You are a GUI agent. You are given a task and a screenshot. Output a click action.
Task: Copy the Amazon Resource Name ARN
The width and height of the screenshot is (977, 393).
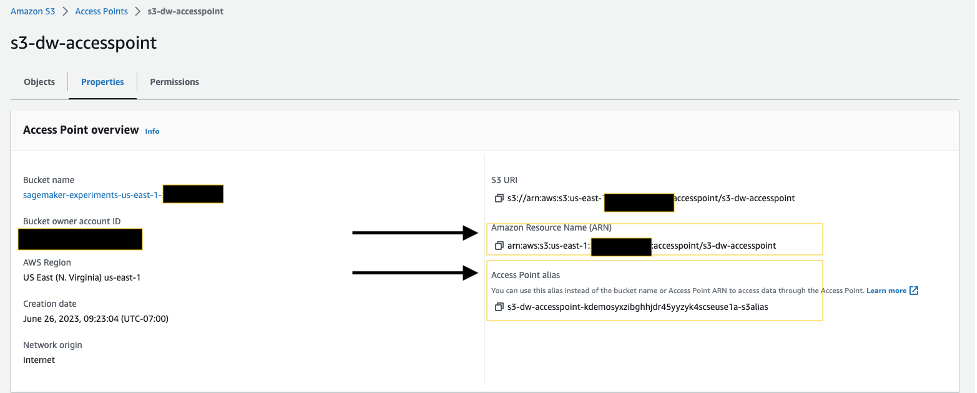(498, 245)
